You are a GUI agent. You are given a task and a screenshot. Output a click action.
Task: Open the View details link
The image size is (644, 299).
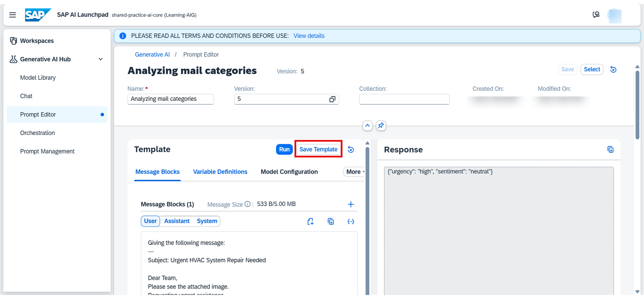tap(309, 36)
